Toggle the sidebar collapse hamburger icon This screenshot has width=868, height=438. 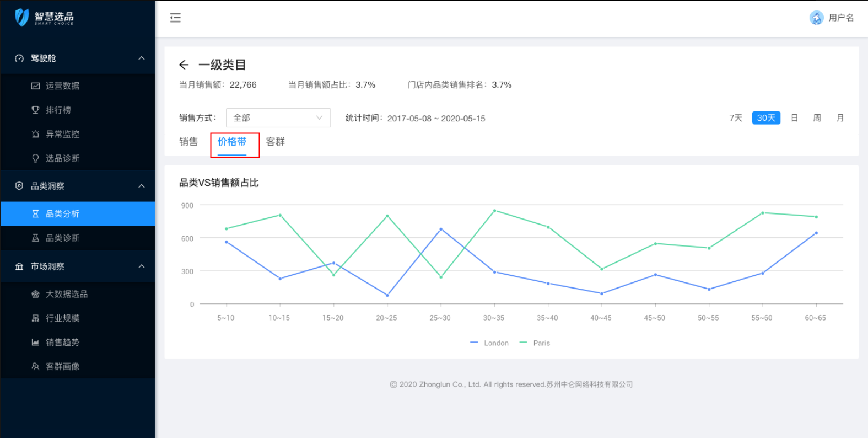pyautogui.click(x=175, y=18)
